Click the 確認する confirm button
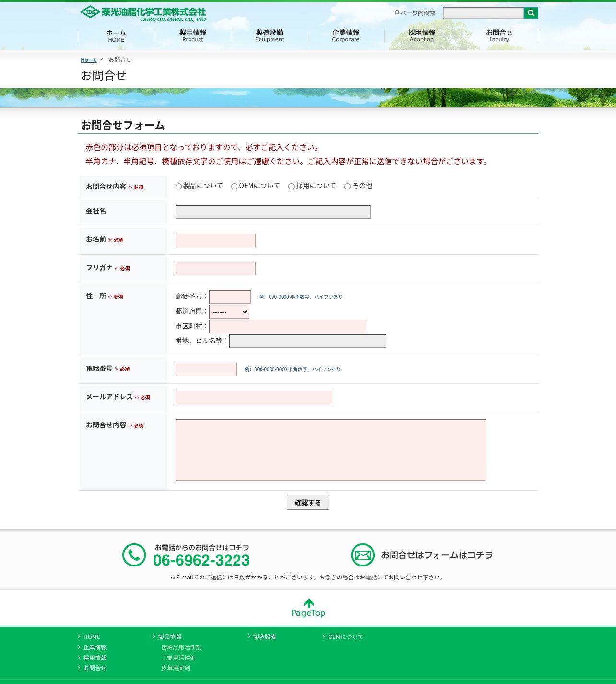616x684 pixels. tap(308, 502)
